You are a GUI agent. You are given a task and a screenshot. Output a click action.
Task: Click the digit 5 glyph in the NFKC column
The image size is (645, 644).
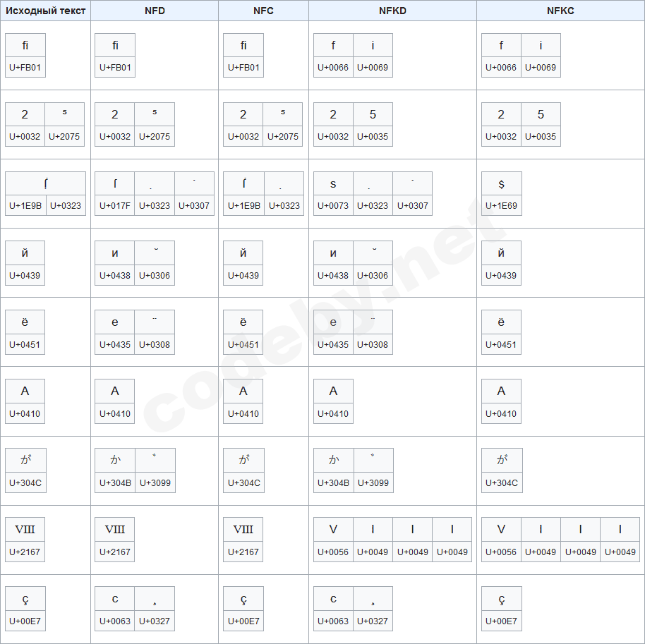point(541,114)
